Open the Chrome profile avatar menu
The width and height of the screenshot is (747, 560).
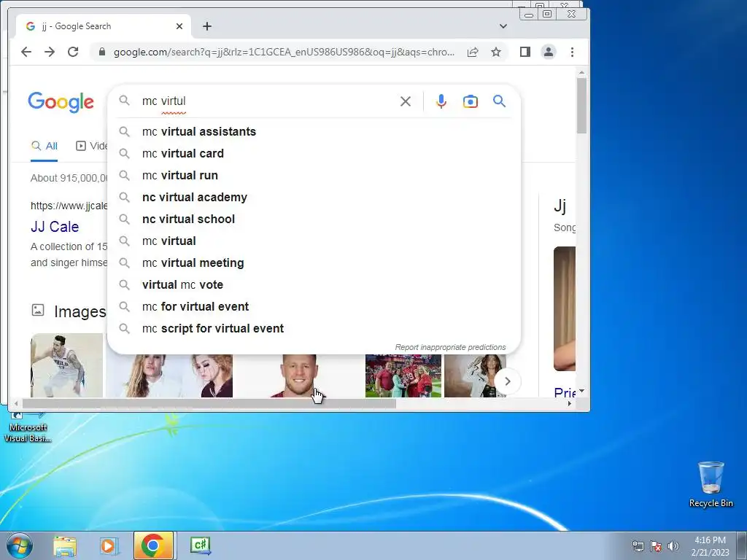tap(549, 52)
